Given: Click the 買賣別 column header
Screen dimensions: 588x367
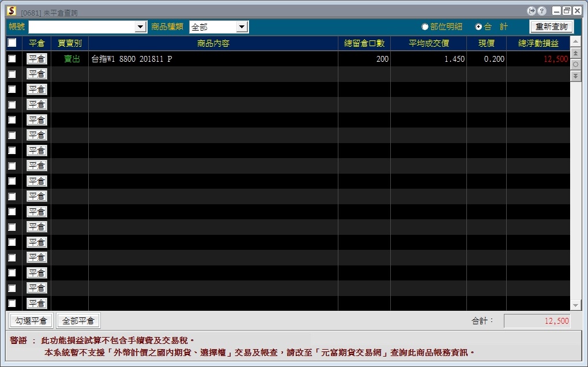Looking at the screenshot, I should [70, 43].
